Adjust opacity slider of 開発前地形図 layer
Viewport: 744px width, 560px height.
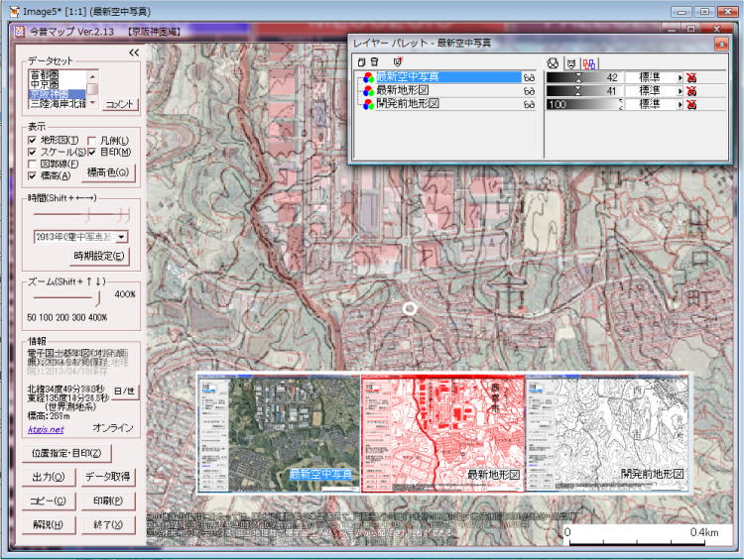coord(584,104)
